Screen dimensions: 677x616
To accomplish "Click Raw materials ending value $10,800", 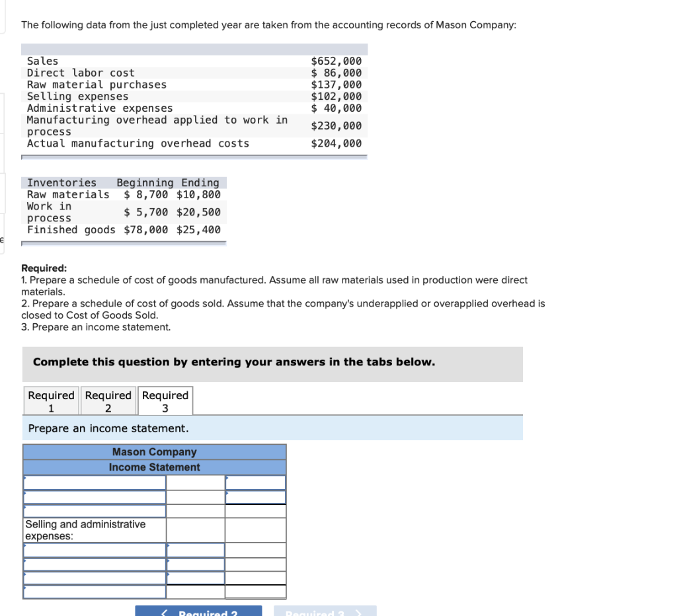I will (x=198, y=195).
